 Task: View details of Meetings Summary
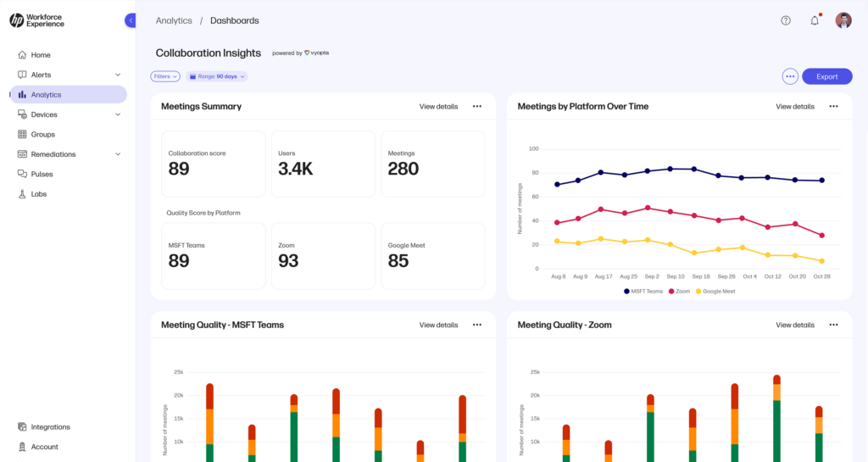coord(438,106)
